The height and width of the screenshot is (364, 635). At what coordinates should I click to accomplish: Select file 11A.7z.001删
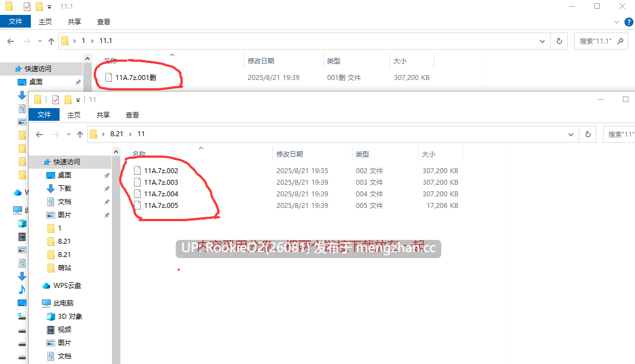(x=136, y=77)
